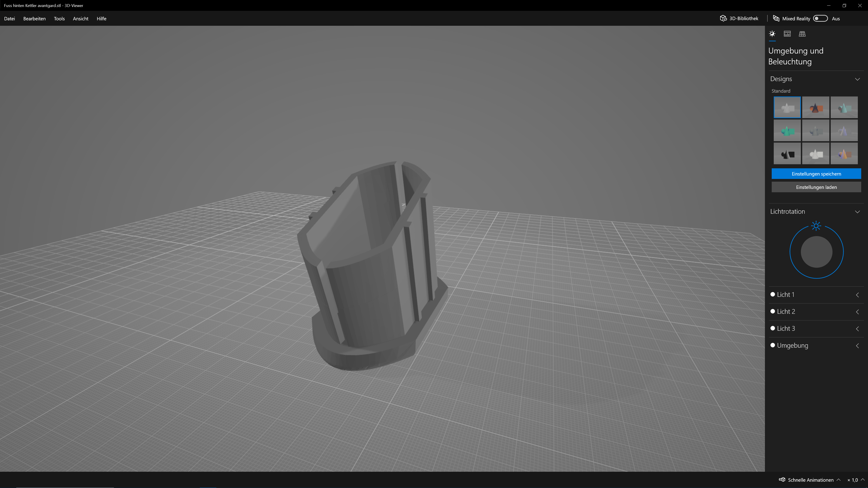
Task: Select the bright white lighting design thumbnail
Action: click(x=815, y=154)
